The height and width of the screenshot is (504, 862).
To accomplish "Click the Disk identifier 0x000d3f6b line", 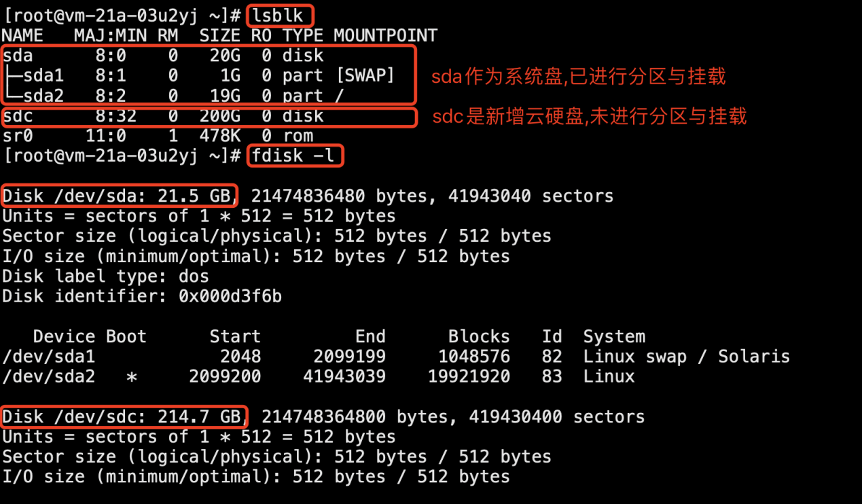I will 142,296.
